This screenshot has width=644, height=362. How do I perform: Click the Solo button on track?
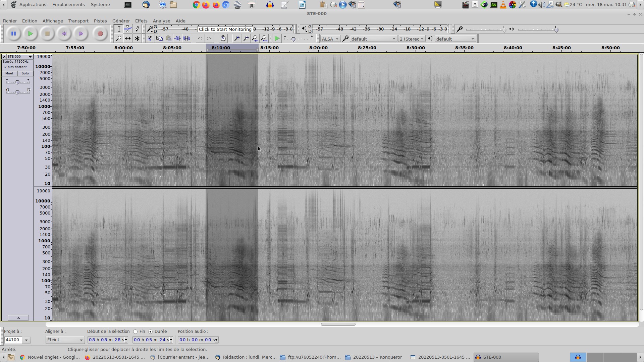[x=25, y=73]
